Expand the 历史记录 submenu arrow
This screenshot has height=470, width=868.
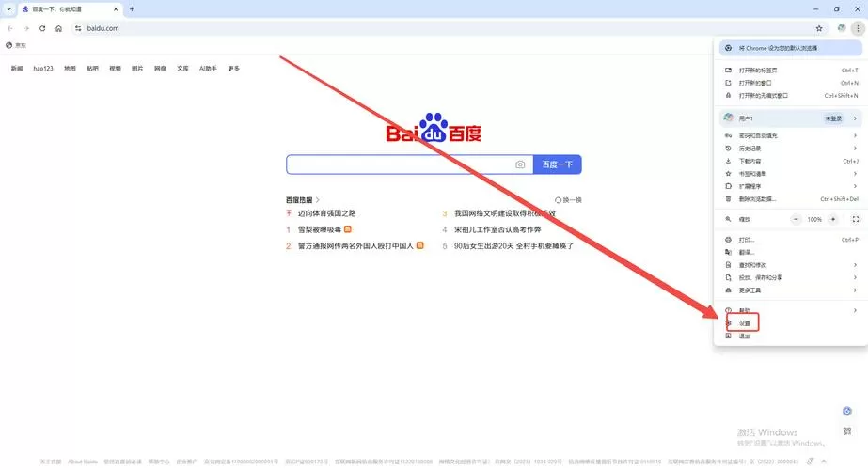[855, 149]
